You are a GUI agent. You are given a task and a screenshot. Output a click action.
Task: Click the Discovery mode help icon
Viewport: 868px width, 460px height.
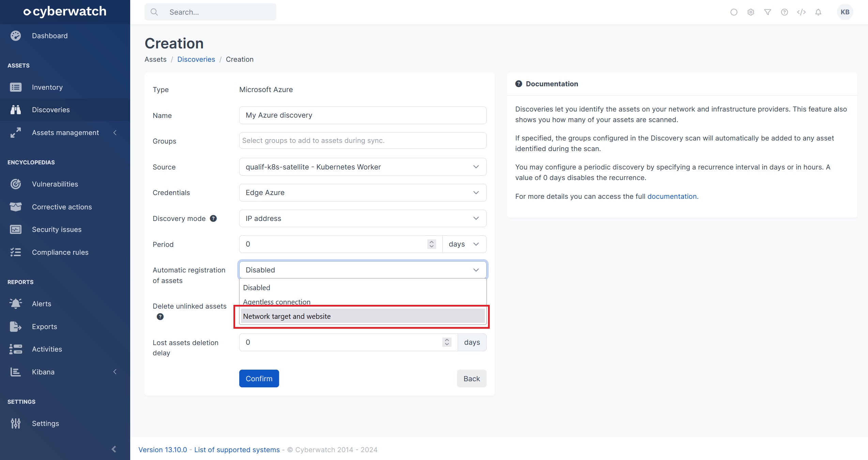tap(213, 219)
